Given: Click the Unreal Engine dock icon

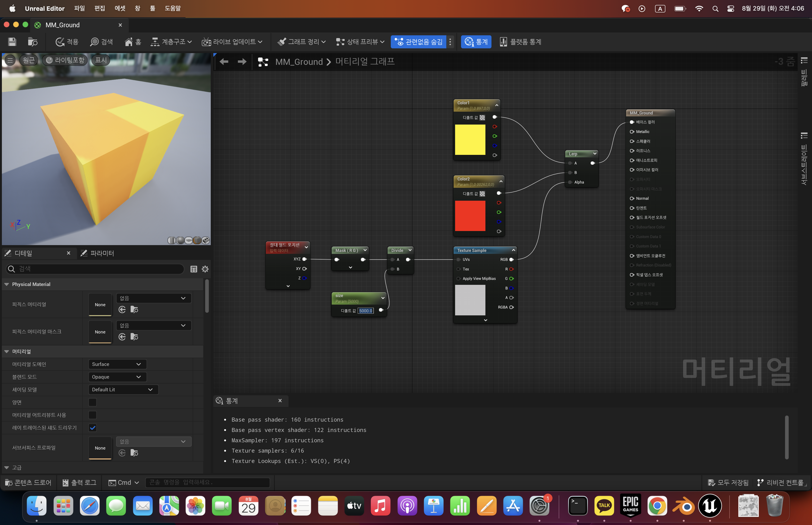Looking at the screenshot, I should click(x=710, y=506).
